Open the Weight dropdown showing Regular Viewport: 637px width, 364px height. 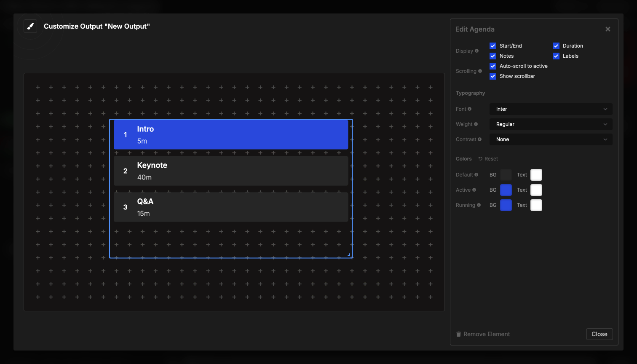point(551,124)
